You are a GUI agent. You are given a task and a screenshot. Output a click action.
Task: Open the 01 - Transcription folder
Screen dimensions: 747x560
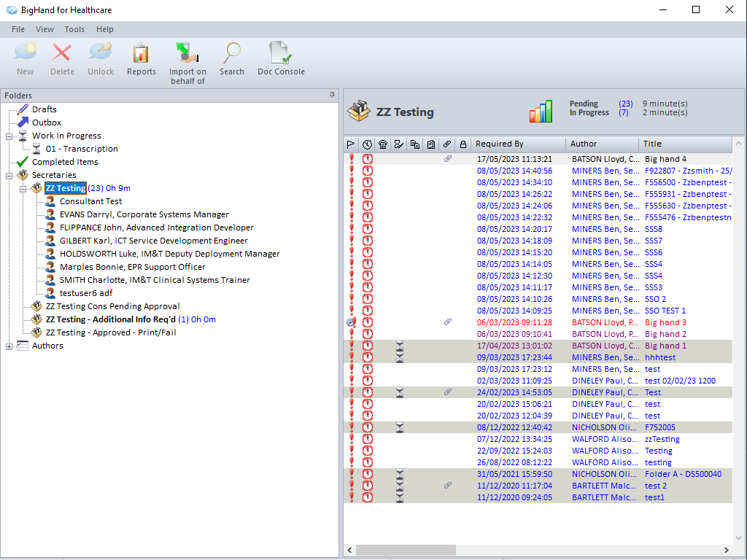pyautogui.click(x=82, y=149)
